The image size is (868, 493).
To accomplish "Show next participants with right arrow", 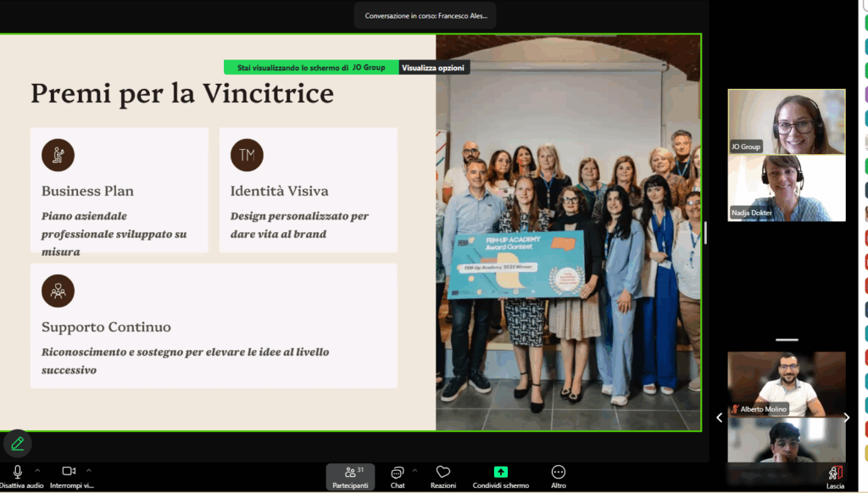I will (846, 418).
